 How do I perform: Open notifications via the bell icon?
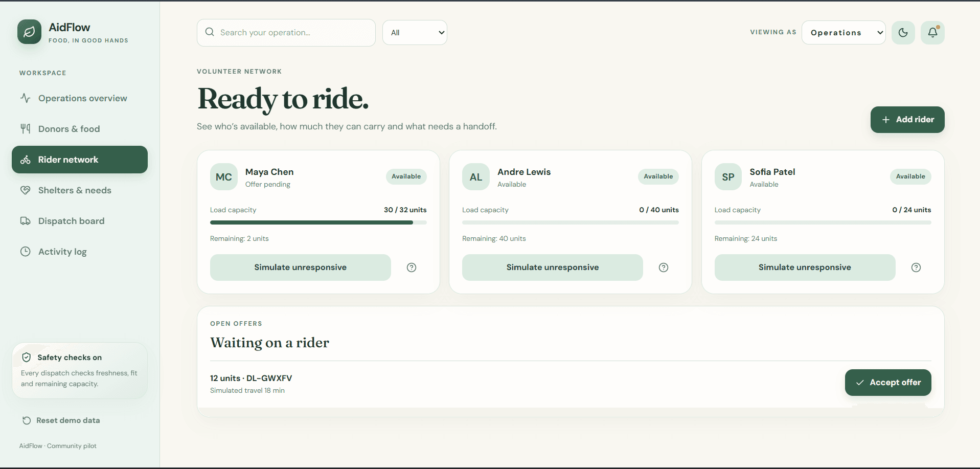tap(932, 33)
